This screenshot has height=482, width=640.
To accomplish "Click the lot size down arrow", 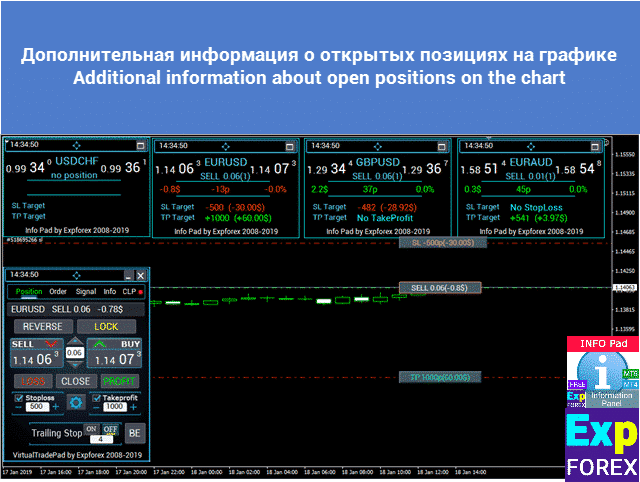I will click(75, 364).
